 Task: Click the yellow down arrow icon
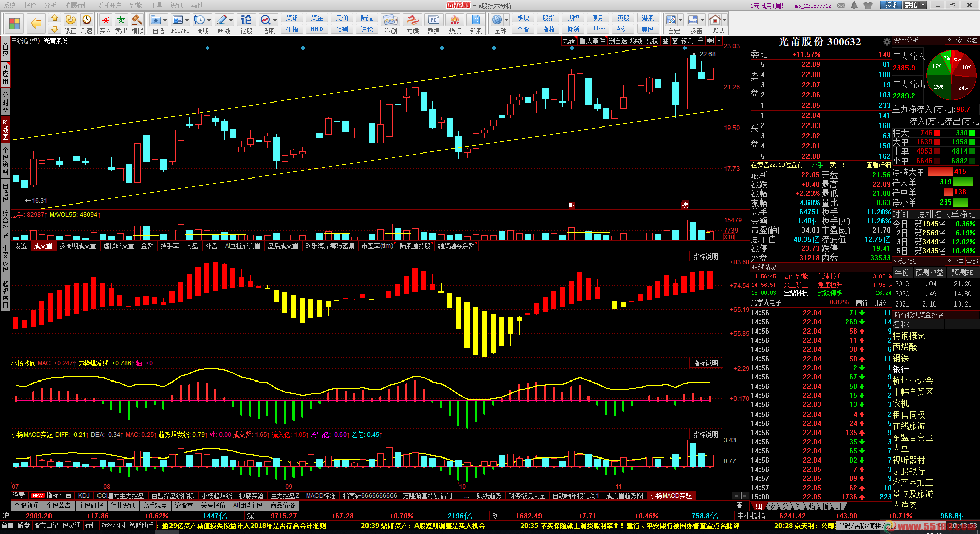[55, 29]
